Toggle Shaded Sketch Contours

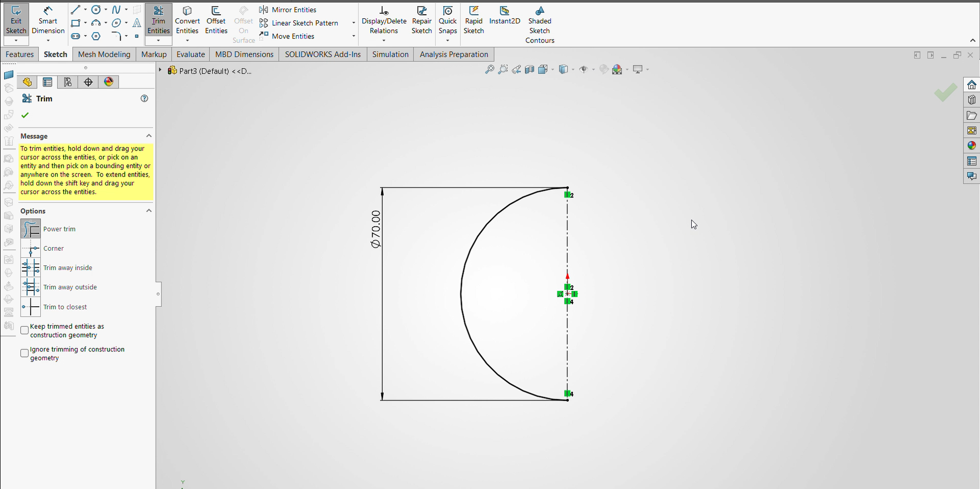click(x=540, y=25)
